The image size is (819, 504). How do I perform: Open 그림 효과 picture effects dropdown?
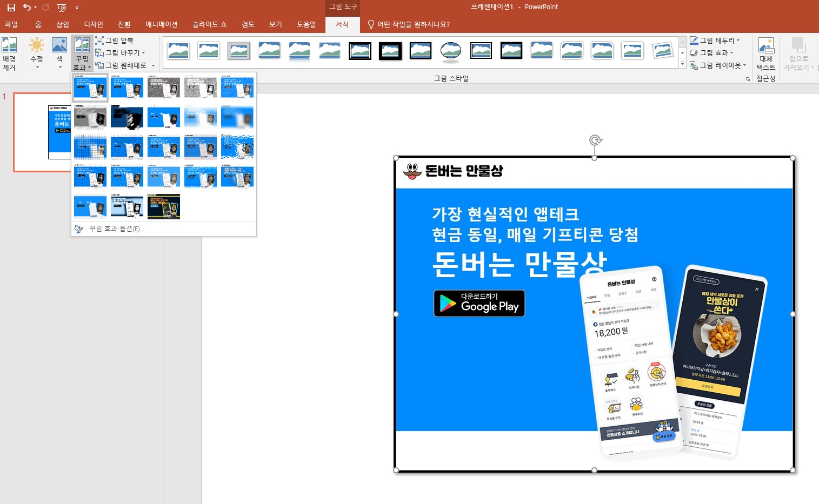712,53
